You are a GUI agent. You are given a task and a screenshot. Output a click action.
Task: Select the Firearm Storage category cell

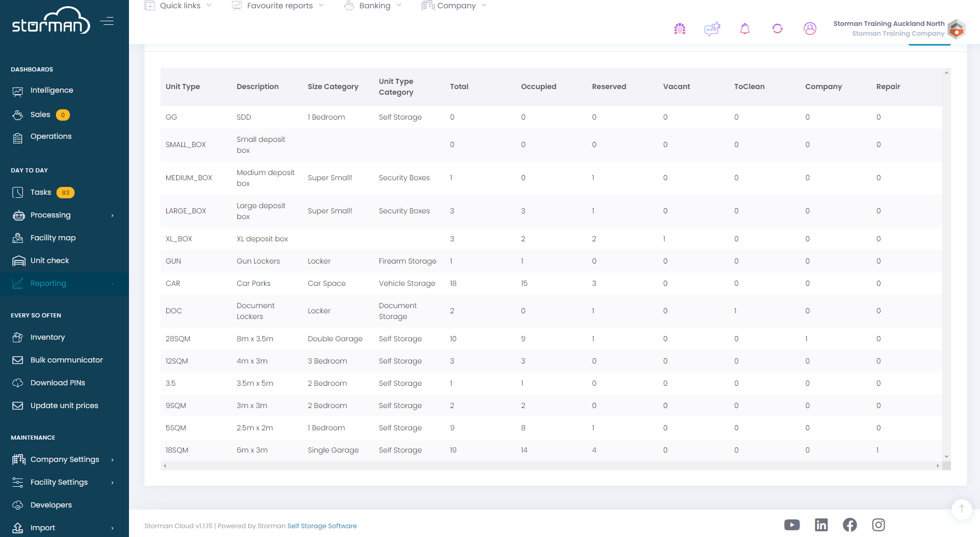(x=408, y=262)
